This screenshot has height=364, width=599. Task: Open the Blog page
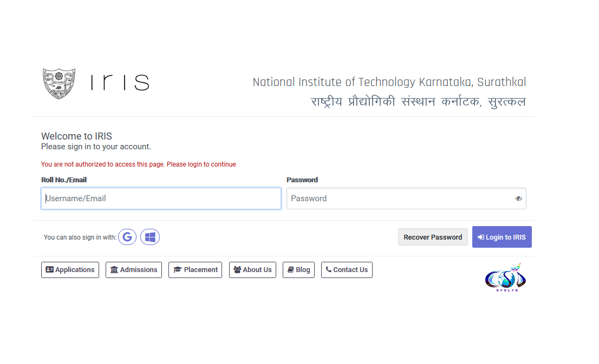pyautogui.click(x=298, y=269)
